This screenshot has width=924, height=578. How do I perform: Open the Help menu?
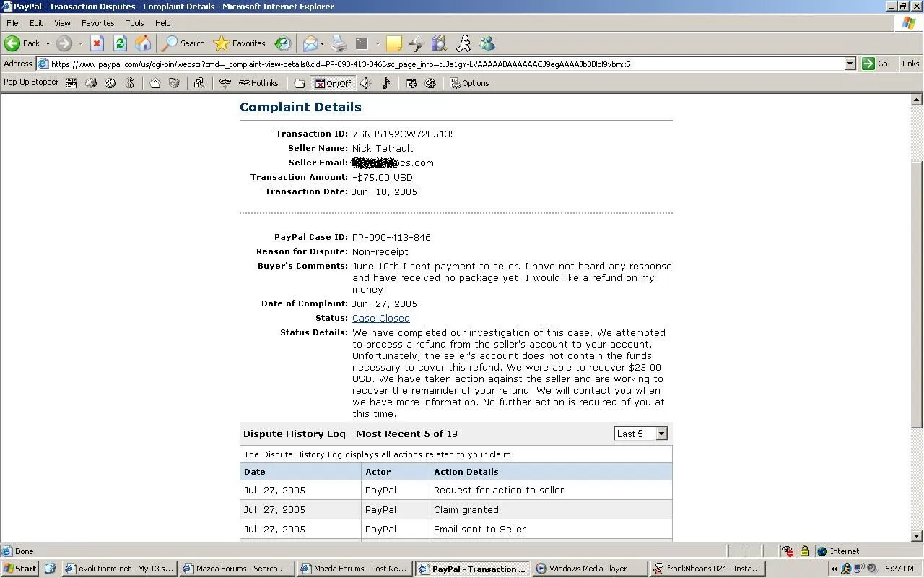162,23
